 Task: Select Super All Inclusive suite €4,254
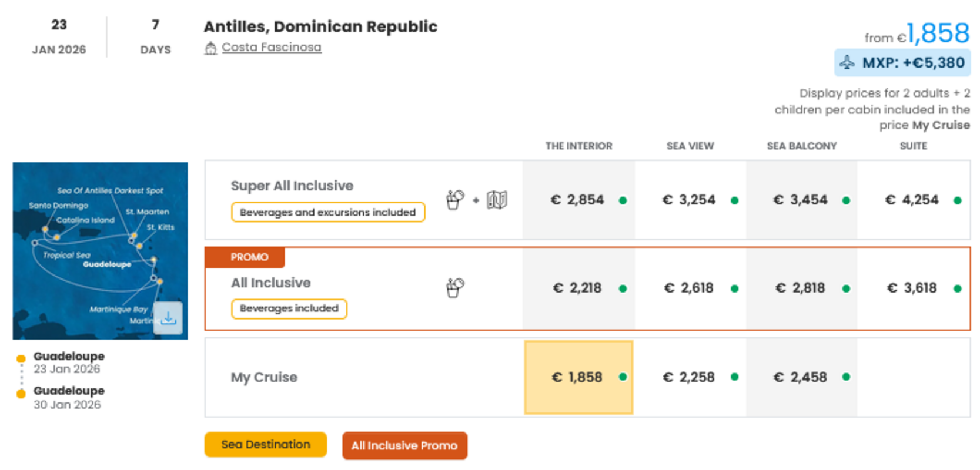click(912, 200)
